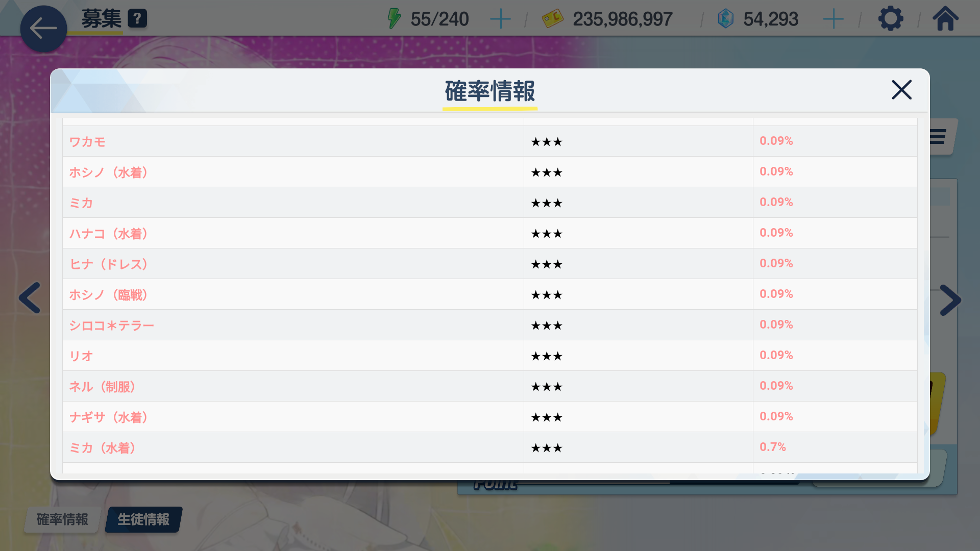Click the blue pyroxene gem icon
The height and width of the screenshot is (551, 980).
(x=725, y=19)
